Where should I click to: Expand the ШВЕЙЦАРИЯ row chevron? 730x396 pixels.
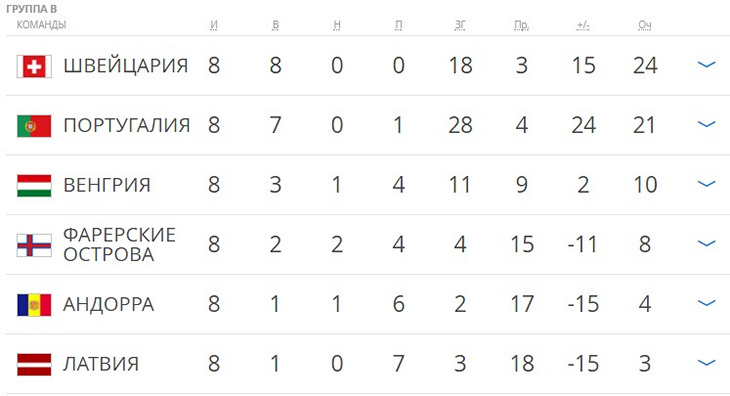click(706, 65)
